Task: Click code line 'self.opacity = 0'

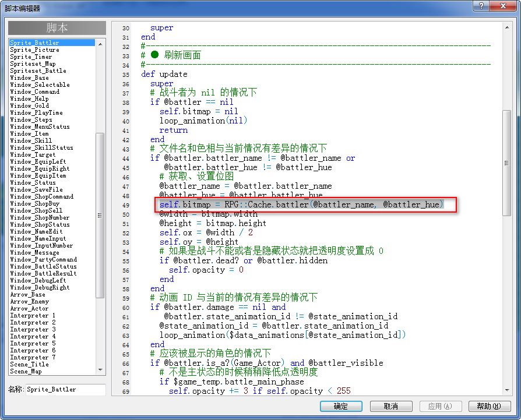Action: 206,270
